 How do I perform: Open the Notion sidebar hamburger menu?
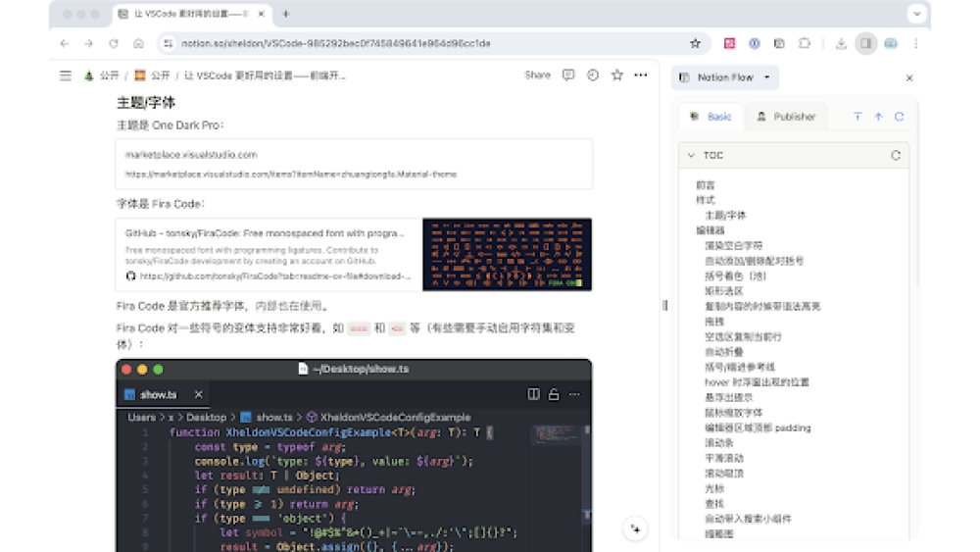pos(66,75)
